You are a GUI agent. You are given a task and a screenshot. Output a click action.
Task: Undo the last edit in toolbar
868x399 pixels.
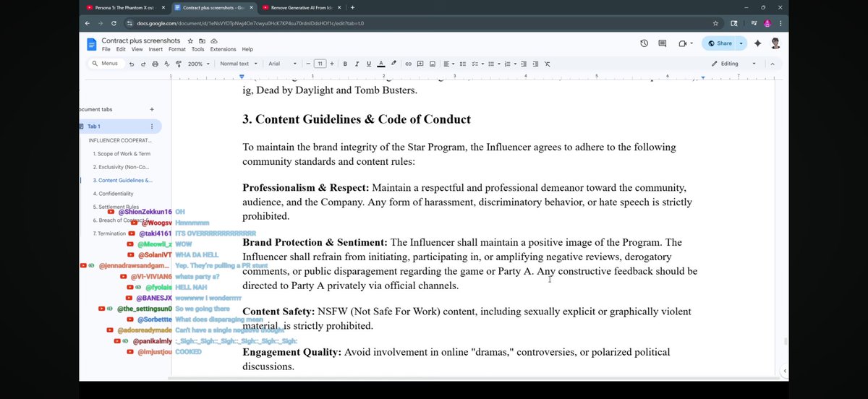click(131, 64)
